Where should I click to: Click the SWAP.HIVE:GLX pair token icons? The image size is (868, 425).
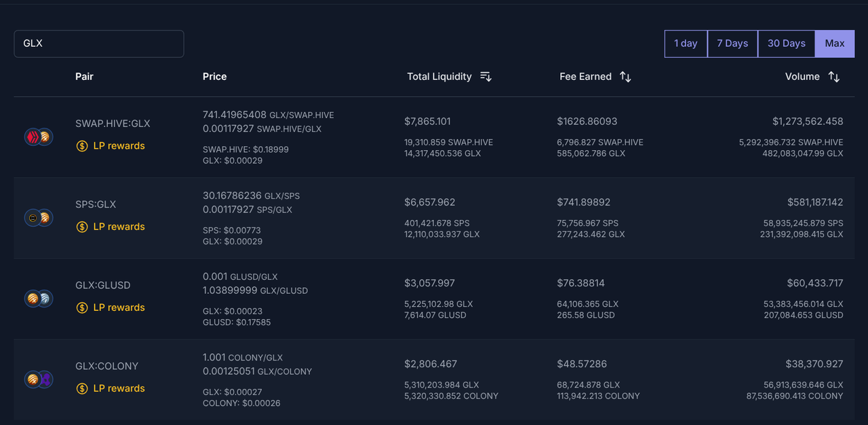[x=39, y=137]
